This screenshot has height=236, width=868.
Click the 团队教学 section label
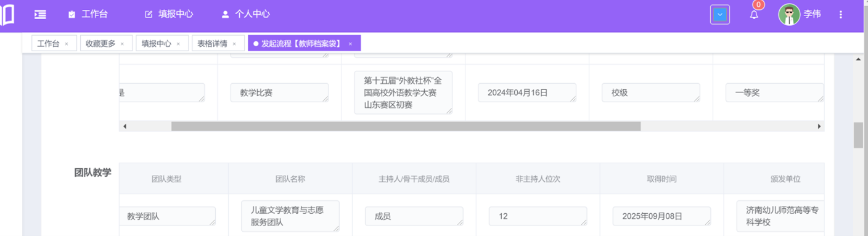coord(93,173)
